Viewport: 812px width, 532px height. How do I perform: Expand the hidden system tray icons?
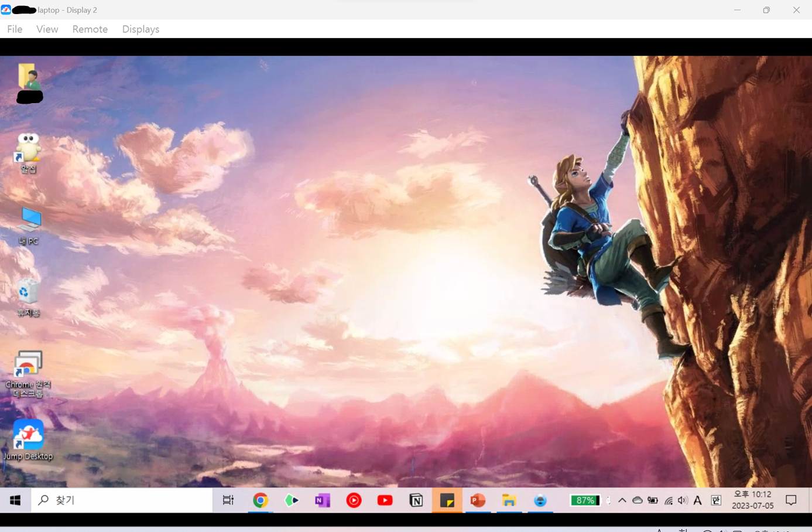click(622, 500)
